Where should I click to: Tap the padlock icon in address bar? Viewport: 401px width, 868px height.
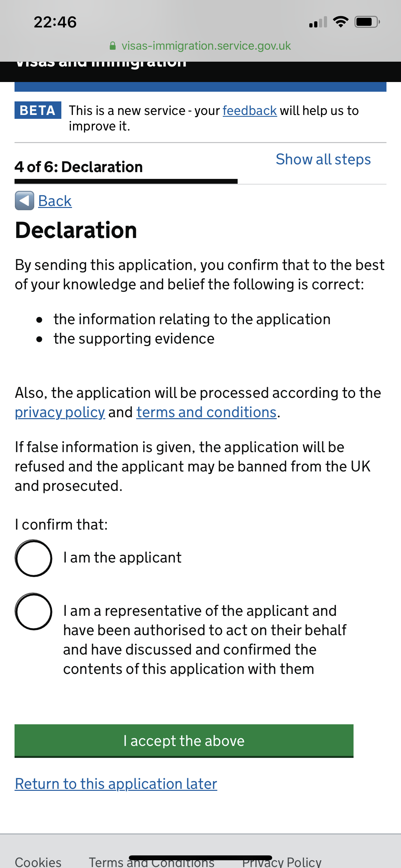[113, 46]
